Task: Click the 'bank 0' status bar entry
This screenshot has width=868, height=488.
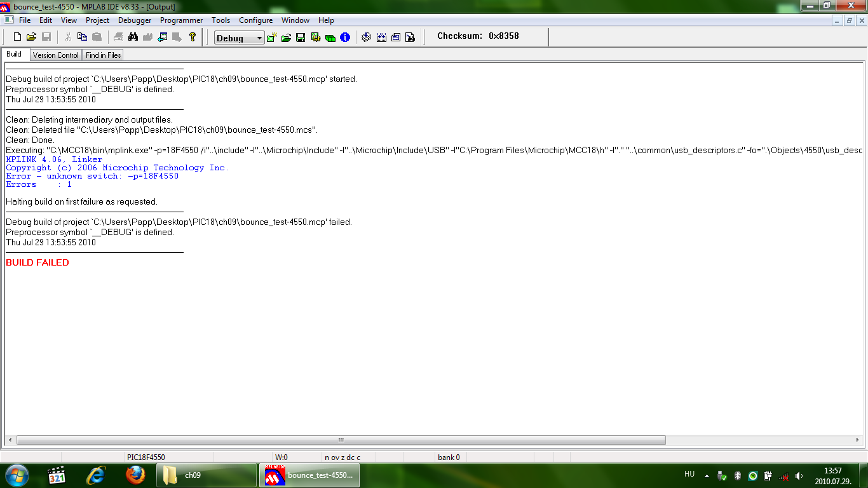Action: pyautogui.click(x=449, y=457)
